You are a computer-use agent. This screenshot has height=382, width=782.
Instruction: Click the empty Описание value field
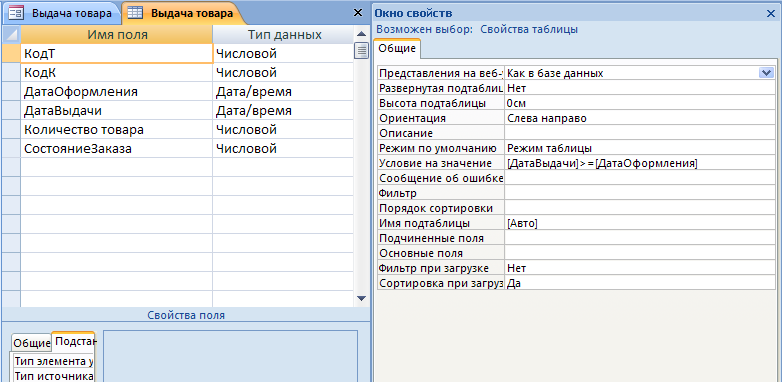tap(640, 133)
